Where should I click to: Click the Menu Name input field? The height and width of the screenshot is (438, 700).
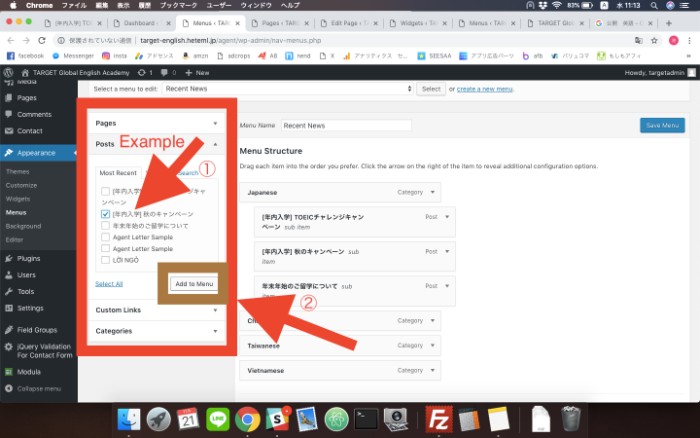(345, 126)
